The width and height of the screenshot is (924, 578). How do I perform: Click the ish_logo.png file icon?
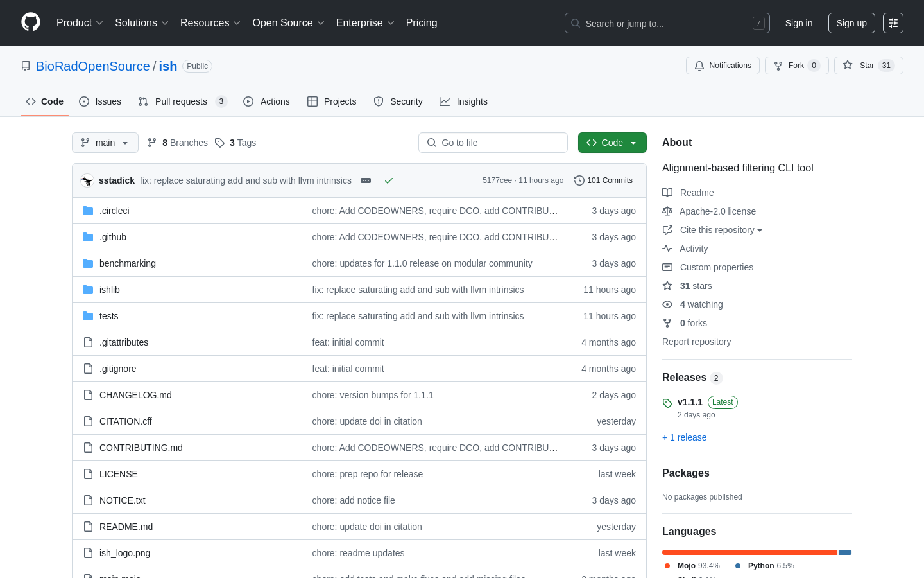88,553
